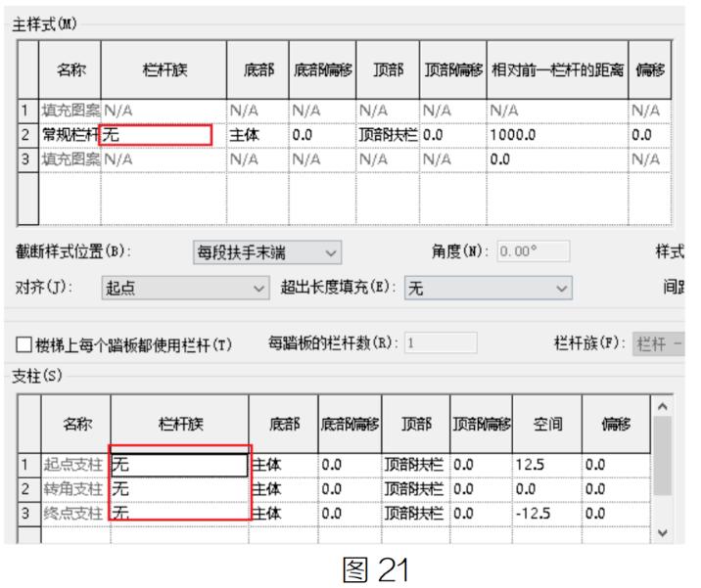The image size is (701, 588).
Task: Tick 楼梯上每个踏板都使用栏杆 checkbox
Action: pos(23,345)
